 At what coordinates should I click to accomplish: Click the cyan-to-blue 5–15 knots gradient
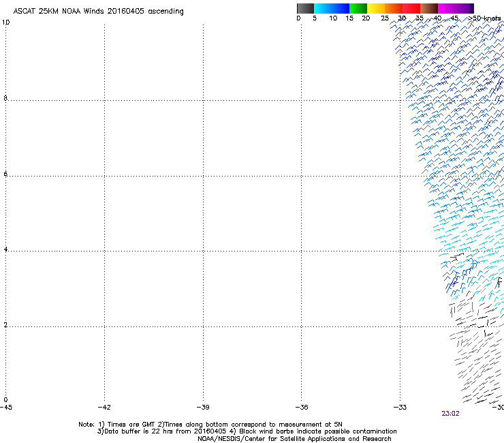[x=332, y=8]
